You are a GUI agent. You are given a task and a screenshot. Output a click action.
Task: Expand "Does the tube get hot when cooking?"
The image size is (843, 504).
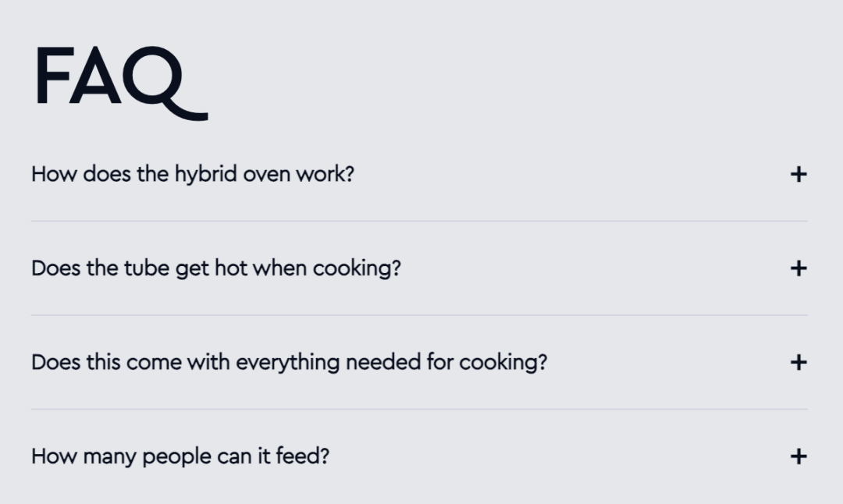[215, 268]
